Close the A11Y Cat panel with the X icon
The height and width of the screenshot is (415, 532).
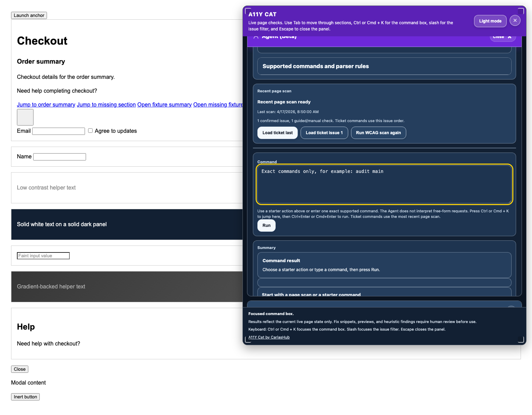(x=515, y=21)
